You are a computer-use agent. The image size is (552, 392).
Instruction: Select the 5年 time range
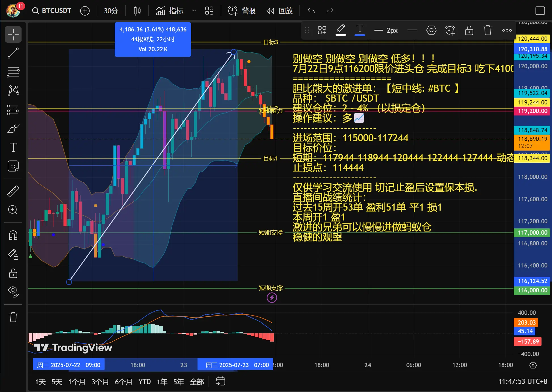click(x=179, y=382)
